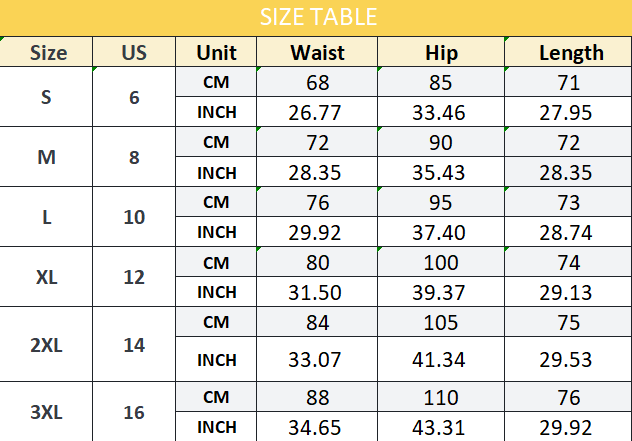Select the 3XL size cell
632x441 pixels.
click(46, 412)
